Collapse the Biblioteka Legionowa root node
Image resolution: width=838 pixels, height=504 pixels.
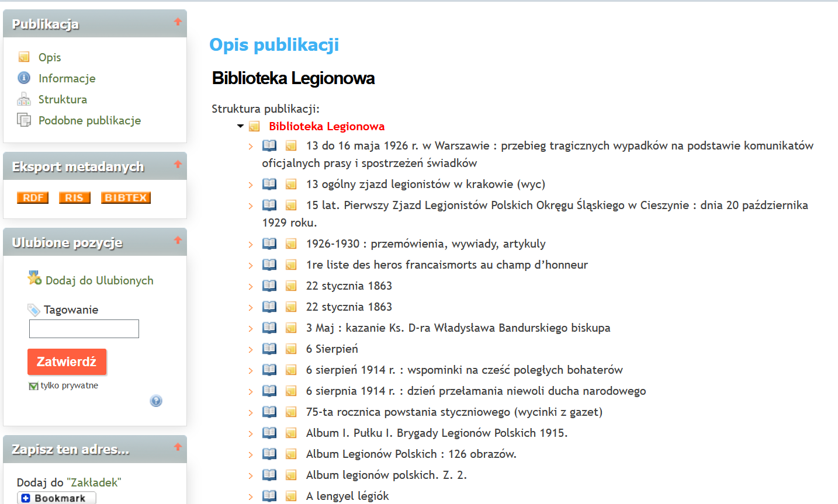(240, 126)
